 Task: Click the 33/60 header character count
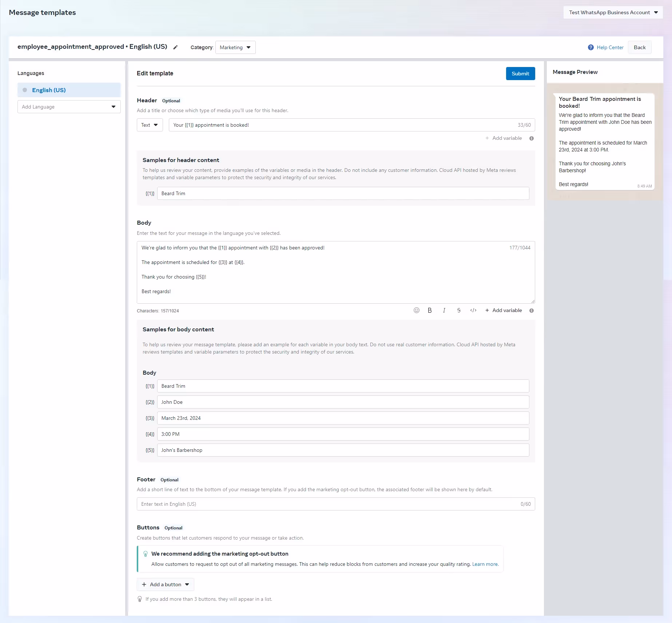(524, 125)
